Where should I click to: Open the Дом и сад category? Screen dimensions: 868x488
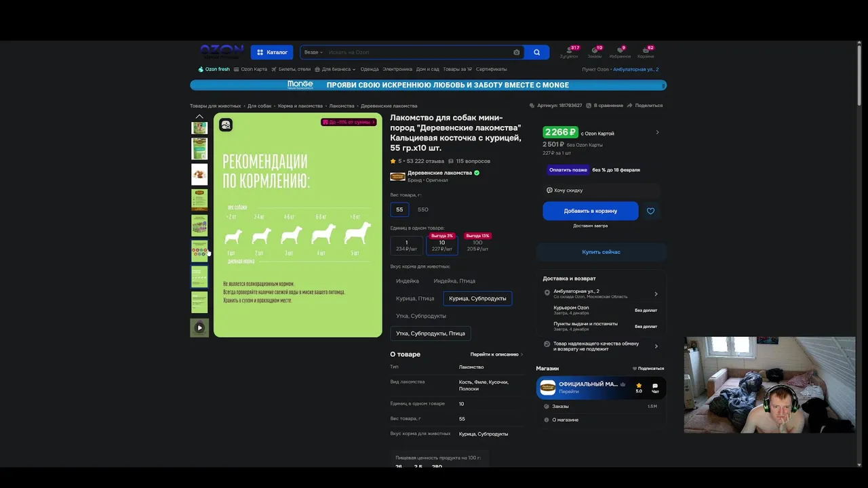tap(428, 69)
